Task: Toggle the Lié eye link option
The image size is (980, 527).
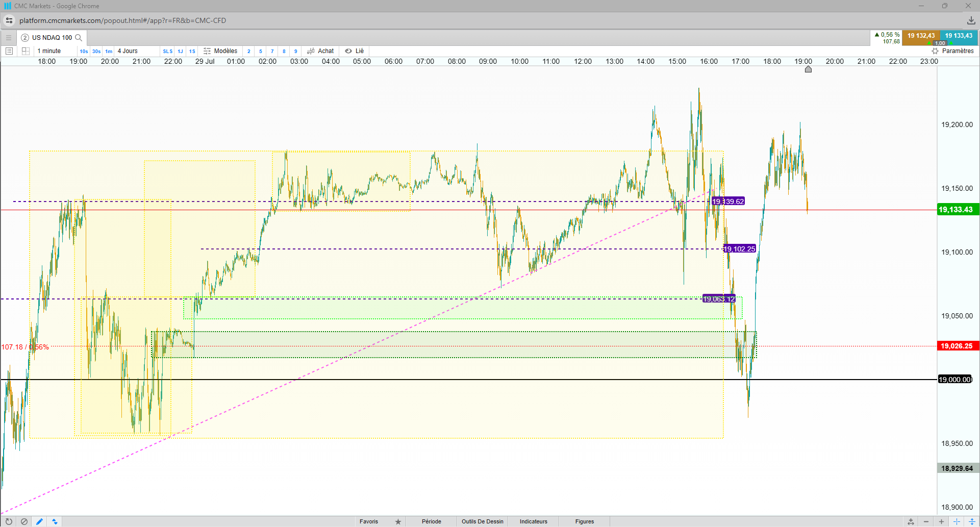Action: [354, 51]
